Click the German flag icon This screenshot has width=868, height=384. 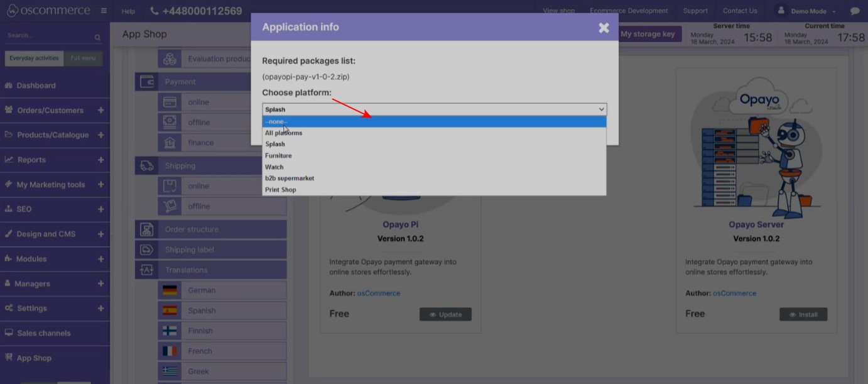coord(170,290)
